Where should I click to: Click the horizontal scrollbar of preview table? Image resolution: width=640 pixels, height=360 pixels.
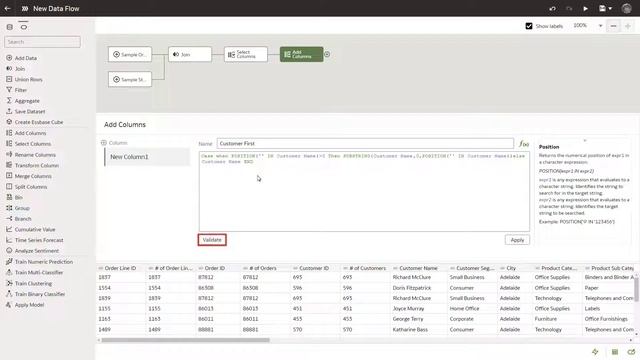click(x=185, y=340)
